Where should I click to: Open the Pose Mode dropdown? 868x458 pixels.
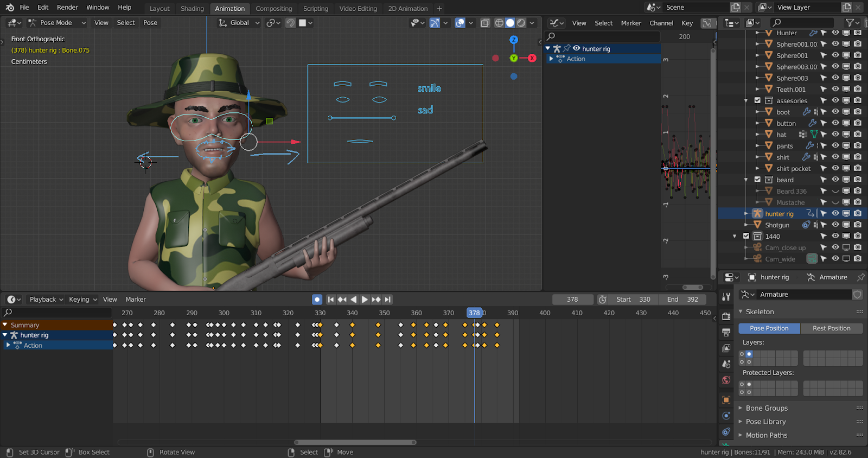57,23
